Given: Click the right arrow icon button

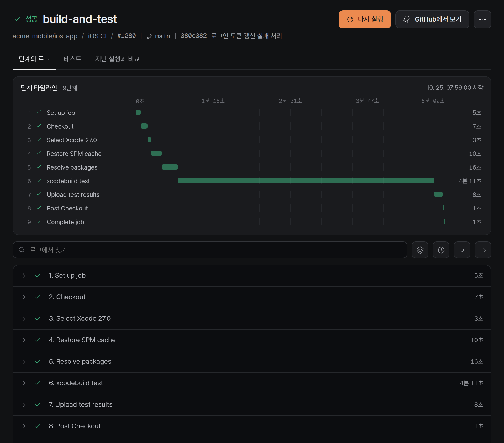Looking at the screenshot, I should coord(483,250).
